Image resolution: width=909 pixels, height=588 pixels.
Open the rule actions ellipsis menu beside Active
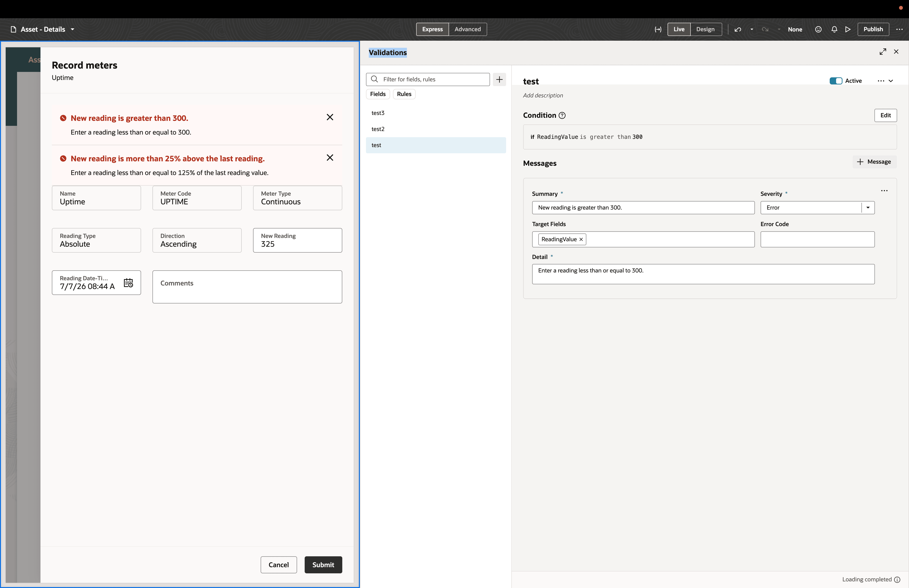pyautogui.click(x=881, y=80)
